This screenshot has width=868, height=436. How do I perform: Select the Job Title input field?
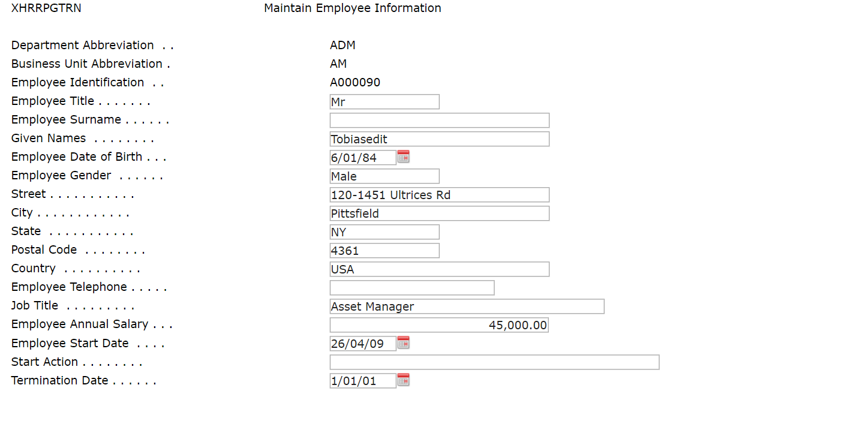click(x=467, y=306)
